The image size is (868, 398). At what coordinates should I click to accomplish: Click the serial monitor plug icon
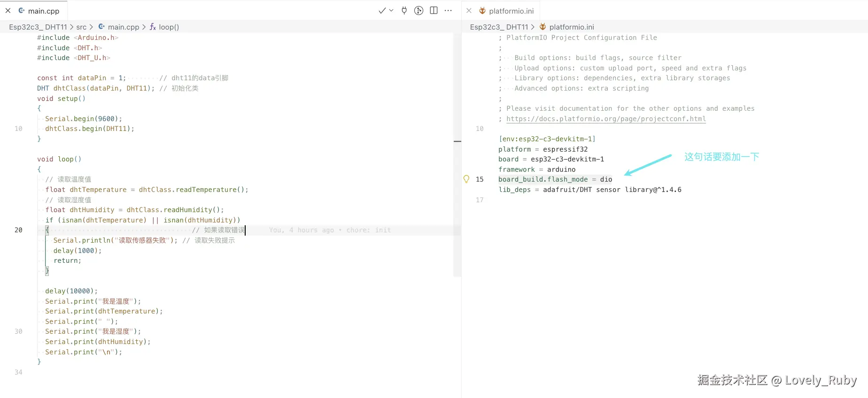point(404,10)
